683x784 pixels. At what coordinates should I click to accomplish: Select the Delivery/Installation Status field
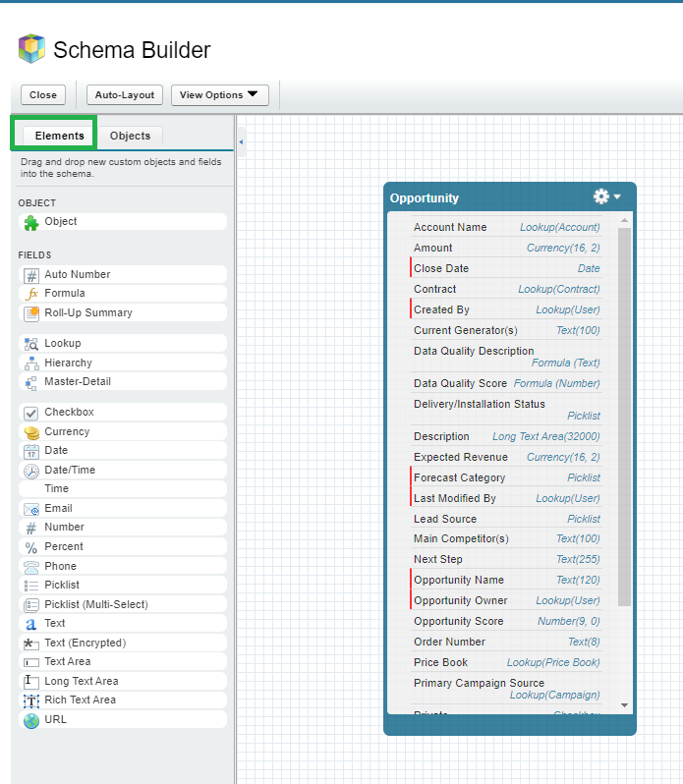coord(506,410)
